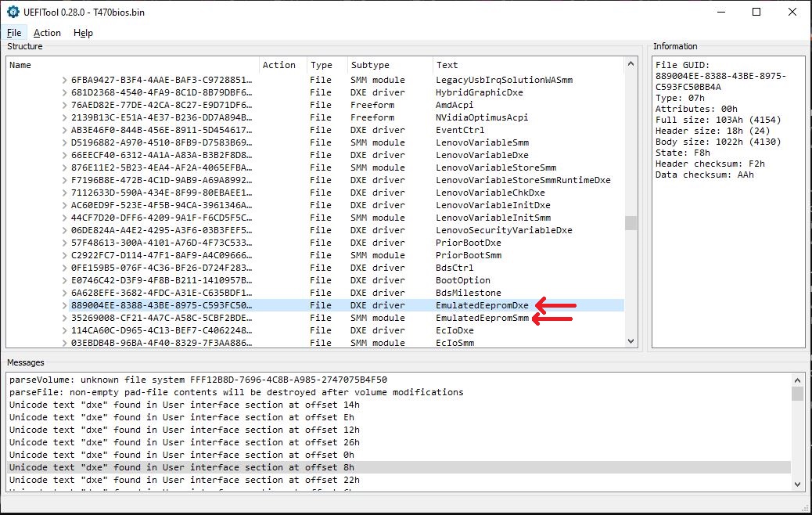
Task: Select file C2922FC7-D114-47F1-8AF9-A4C09666
Action: tap(162, 255)
